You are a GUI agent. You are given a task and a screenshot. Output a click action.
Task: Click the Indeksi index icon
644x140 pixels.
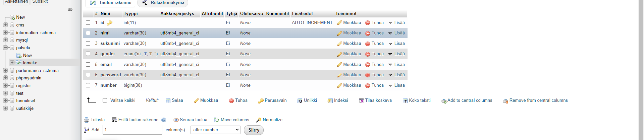pos(330,101)
